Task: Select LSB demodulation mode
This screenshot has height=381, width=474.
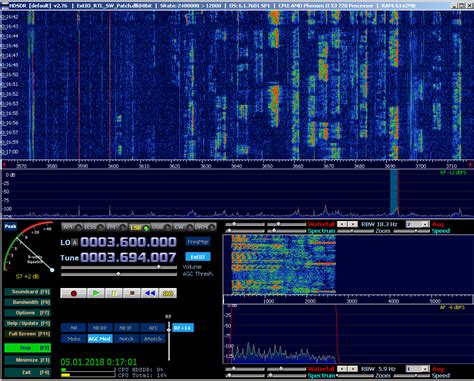Action: 139,227
